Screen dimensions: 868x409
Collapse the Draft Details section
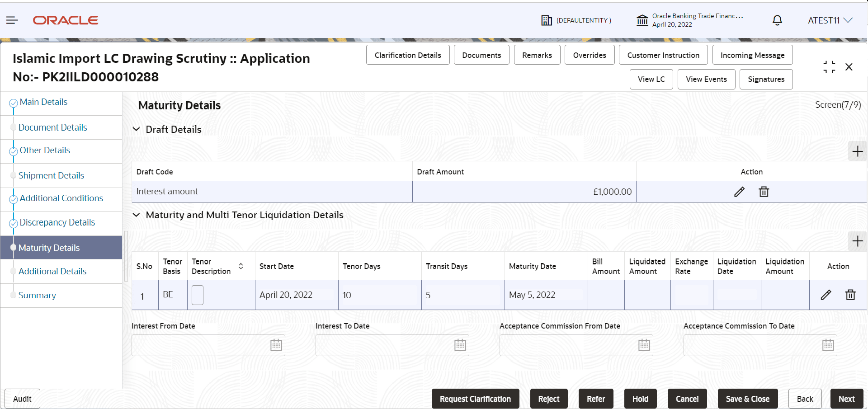136,129
